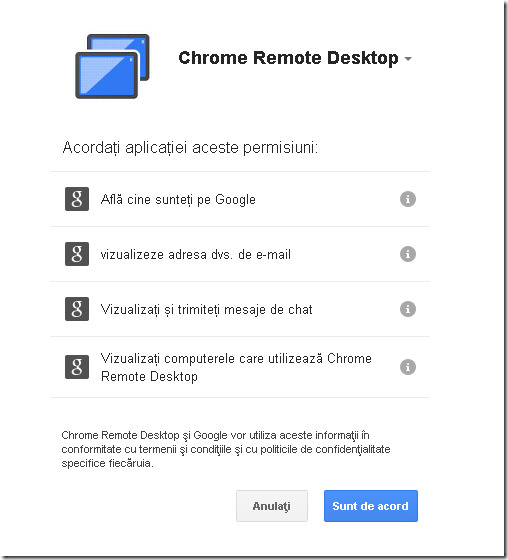Click the Chrome Remote Desktop title text

tap(288, 58)
